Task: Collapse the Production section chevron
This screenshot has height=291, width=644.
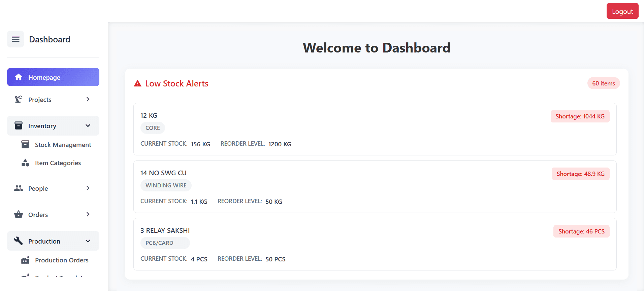Action: (88, 241)
